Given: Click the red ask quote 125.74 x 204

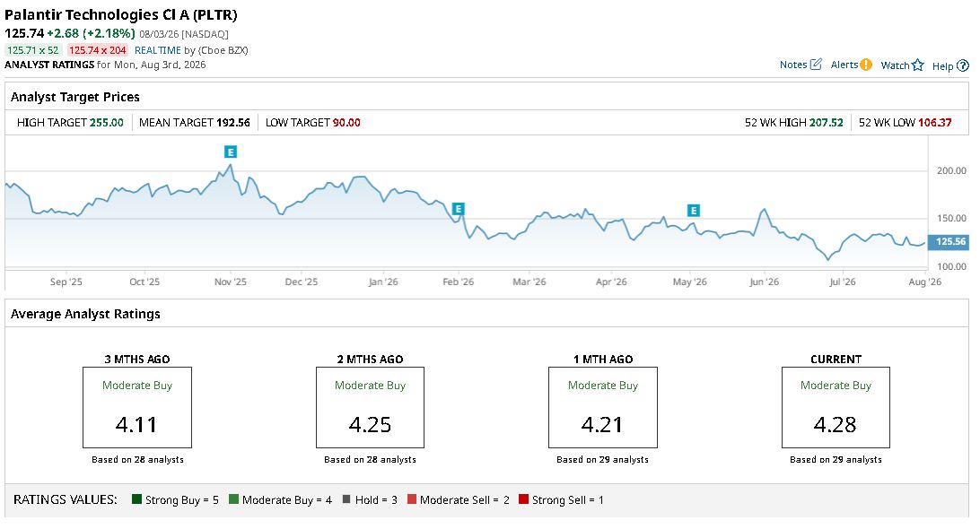Looking at the screenshot, I should tap(98, 50).
